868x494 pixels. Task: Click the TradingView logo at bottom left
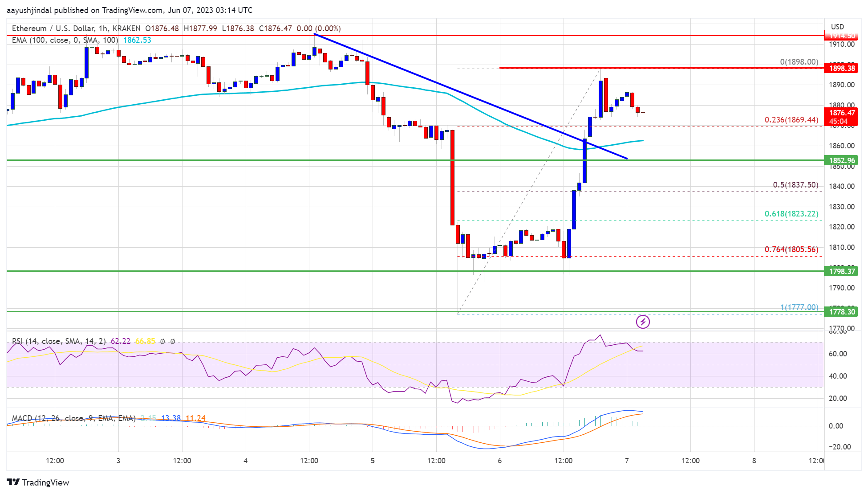[38, 482]
